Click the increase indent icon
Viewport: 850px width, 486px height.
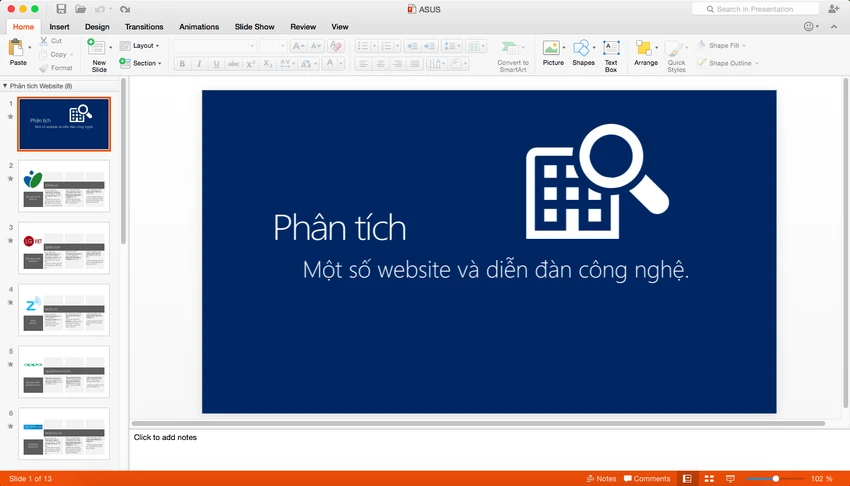point(429,46)
